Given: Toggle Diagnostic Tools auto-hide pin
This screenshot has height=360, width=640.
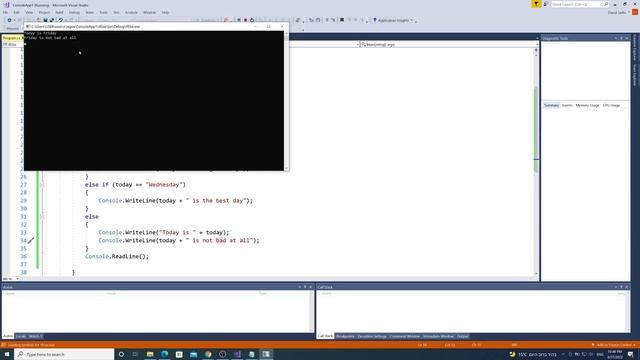Looking at the screenshot, I should (x=621, y=38).
